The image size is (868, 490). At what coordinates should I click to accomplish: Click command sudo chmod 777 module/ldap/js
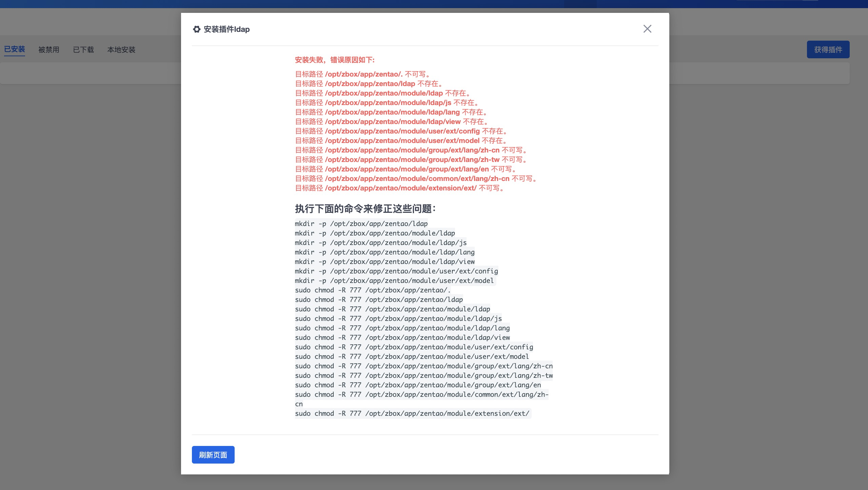pos(398,319)
